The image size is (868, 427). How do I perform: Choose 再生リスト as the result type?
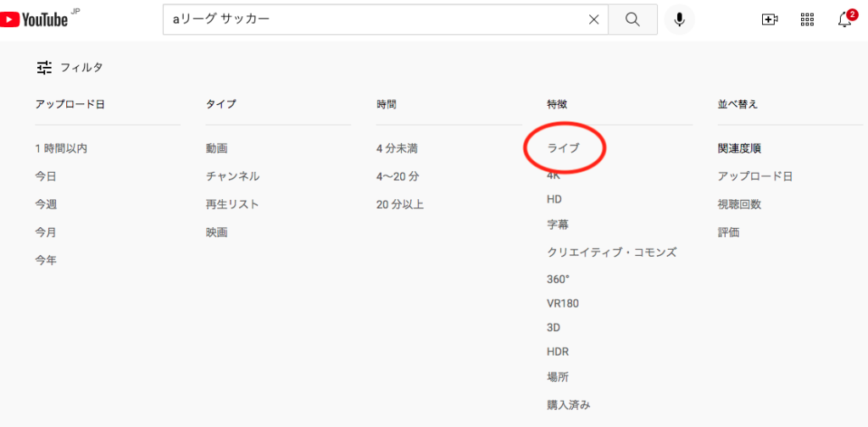[232, 204]
